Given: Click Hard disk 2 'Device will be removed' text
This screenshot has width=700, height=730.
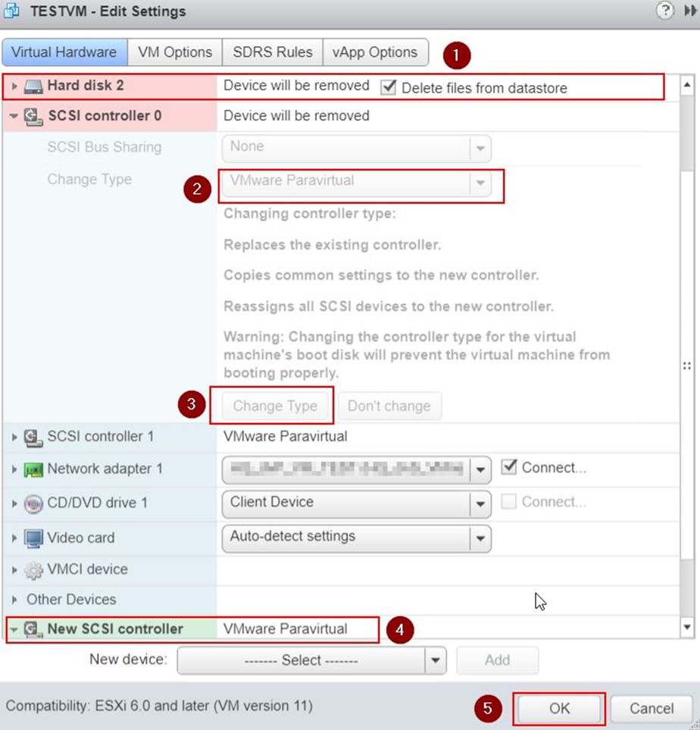Looking at the screenshot, I should tap(296, 86).
